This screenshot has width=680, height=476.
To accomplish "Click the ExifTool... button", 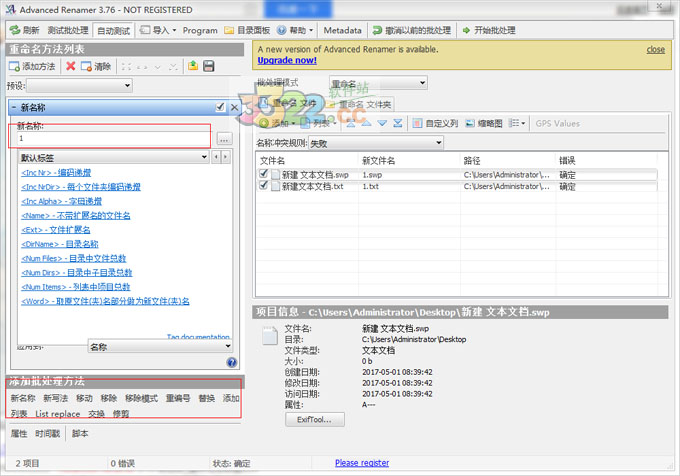I will [x=314, y=420].
